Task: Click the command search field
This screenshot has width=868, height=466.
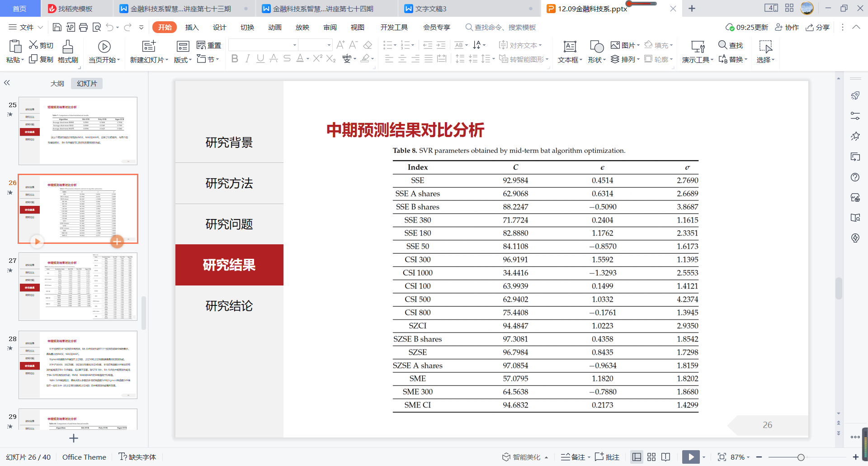Action: click(501, 27)
